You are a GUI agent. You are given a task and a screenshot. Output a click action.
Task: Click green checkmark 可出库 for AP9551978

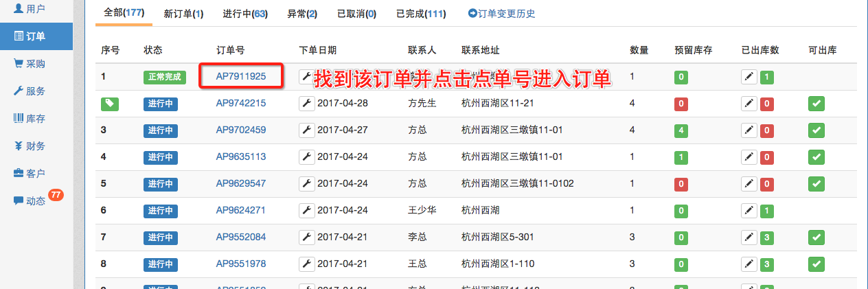point(816,264)
